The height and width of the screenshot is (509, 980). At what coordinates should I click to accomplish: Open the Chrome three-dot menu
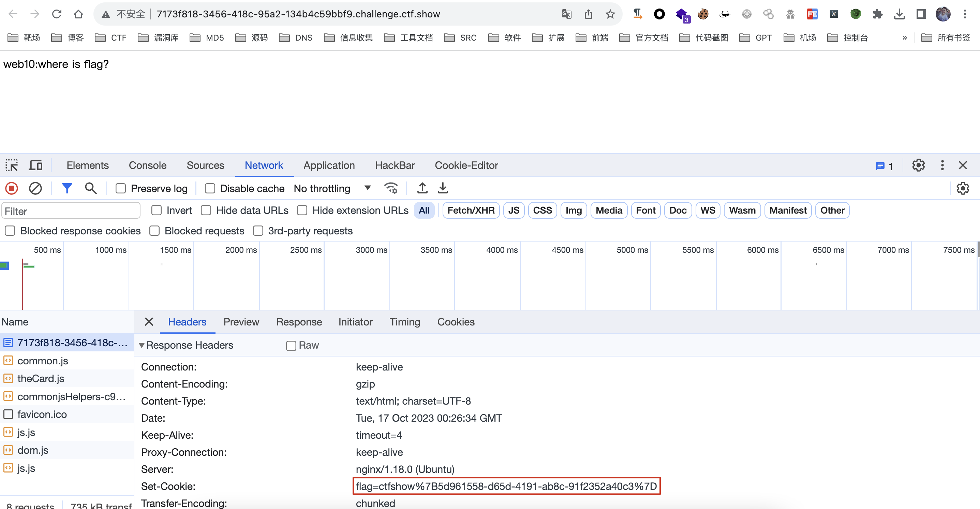click(965, 14)
